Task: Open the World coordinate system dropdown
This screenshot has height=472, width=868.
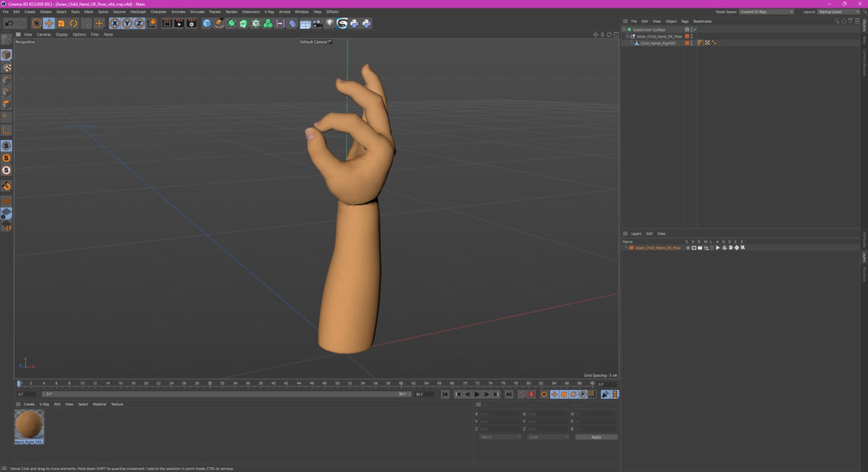Action: (x=500, y=437)
